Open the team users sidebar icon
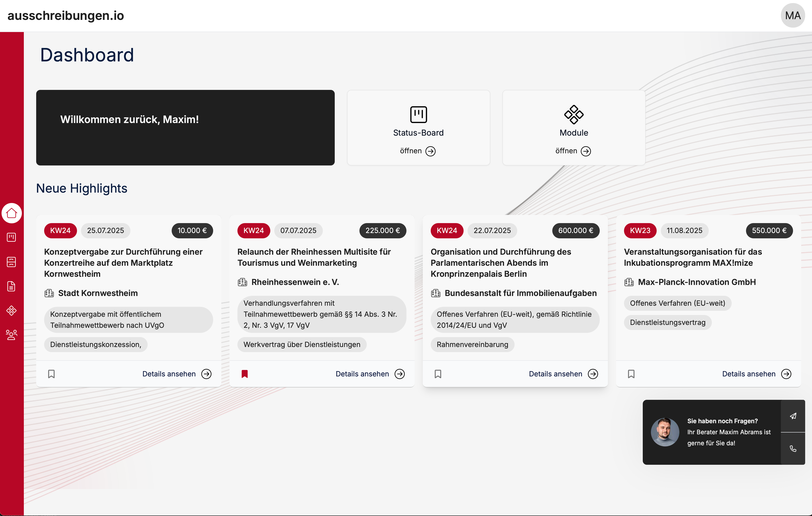The image size is (812, 516). tap(11, 335)
